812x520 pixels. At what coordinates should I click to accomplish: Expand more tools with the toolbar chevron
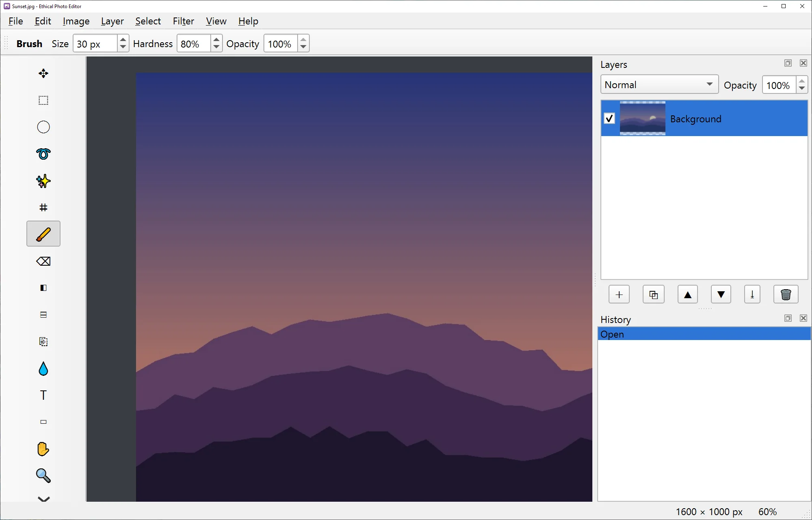(43, 498)
